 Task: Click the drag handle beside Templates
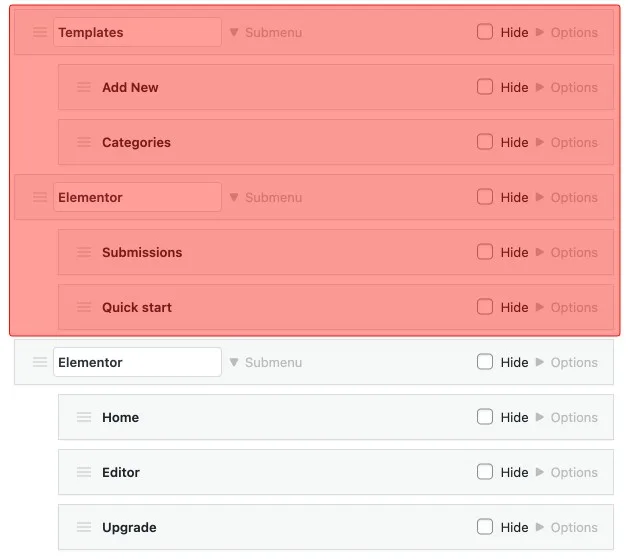40,32
